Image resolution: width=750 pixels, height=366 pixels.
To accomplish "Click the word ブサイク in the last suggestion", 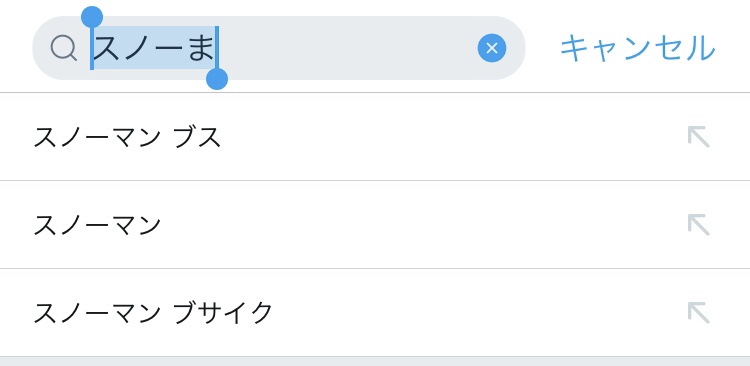I will click(221, 313).
